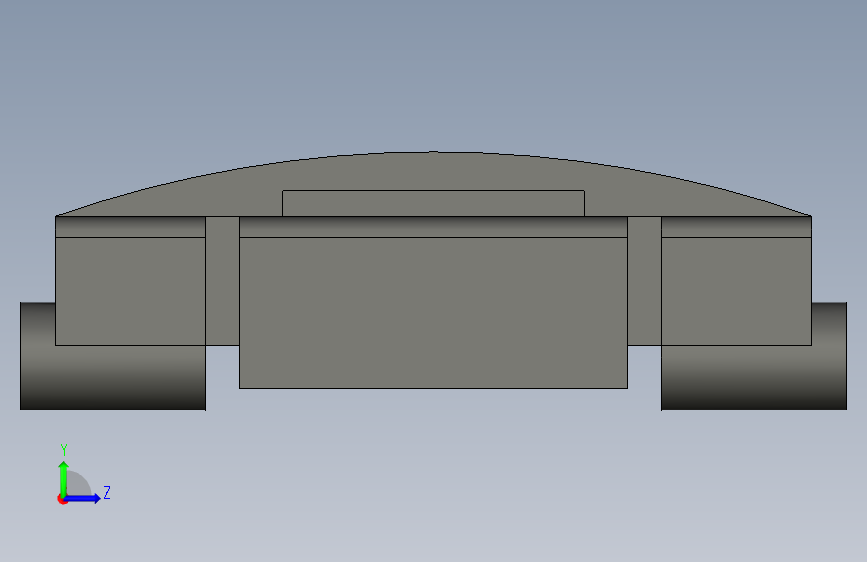
Task: Click the red X axis dot on triad
Action: pyautogui.click(x=62, y=499)
